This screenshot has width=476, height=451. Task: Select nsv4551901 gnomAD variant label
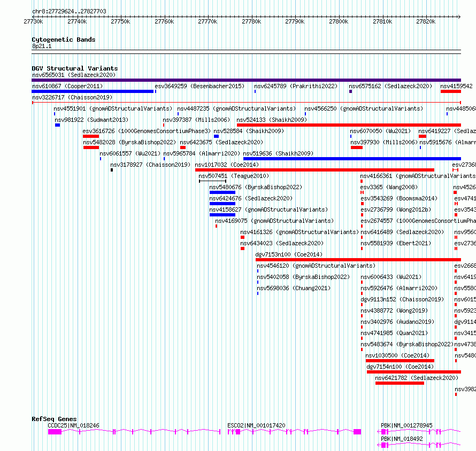[113, 108]
